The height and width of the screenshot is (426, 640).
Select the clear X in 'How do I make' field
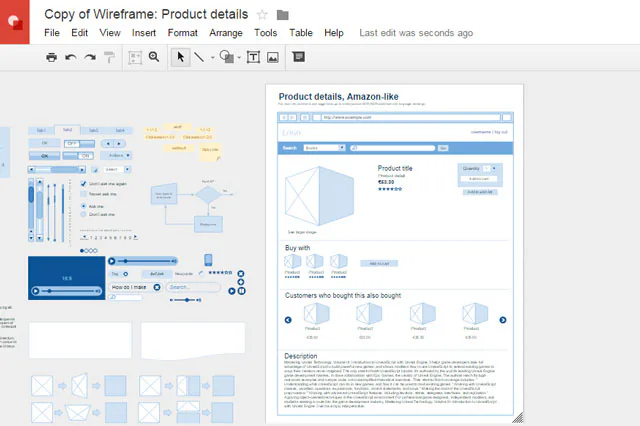point(157,287)
